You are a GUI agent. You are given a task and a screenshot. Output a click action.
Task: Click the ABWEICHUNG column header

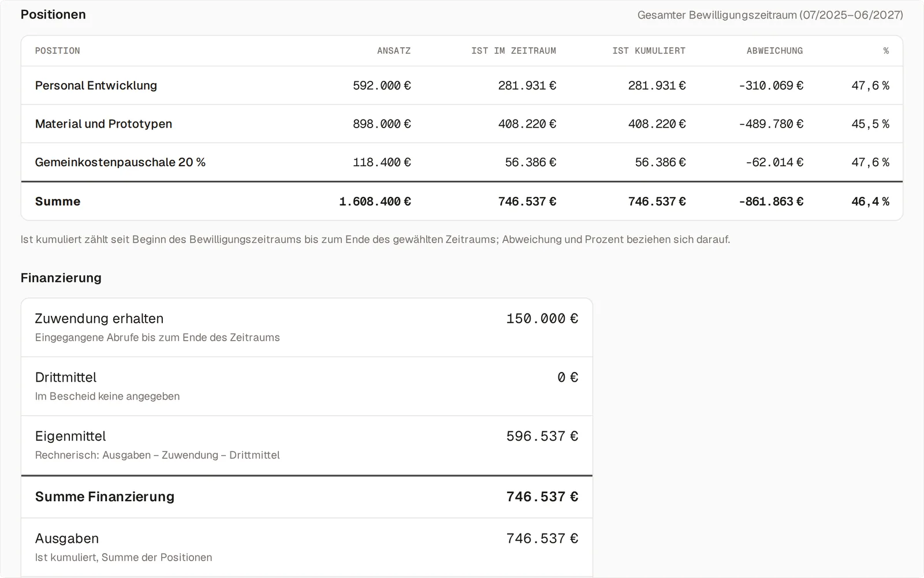click(x=774, y=51)
